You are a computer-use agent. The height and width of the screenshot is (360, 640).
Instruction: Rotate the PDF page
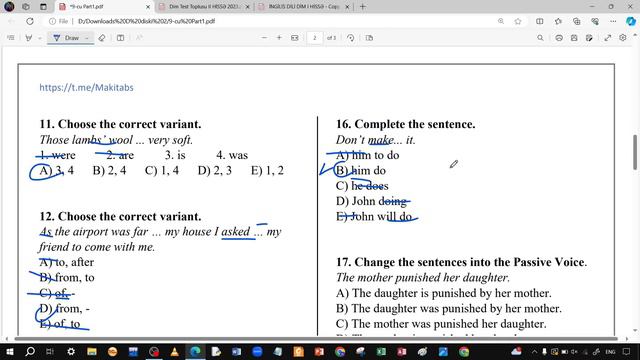pos(351,38)
